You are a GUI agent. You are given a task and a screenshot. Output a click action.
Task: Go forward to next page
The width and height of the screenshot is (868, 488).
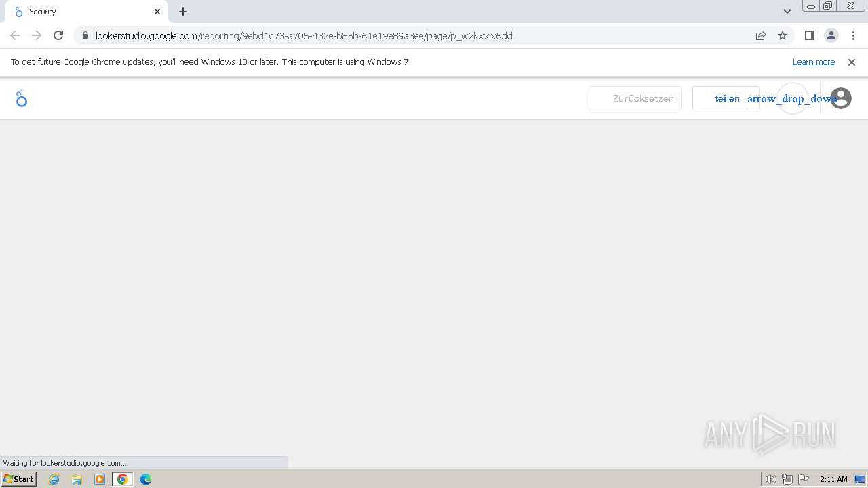[x=37, y=35]
